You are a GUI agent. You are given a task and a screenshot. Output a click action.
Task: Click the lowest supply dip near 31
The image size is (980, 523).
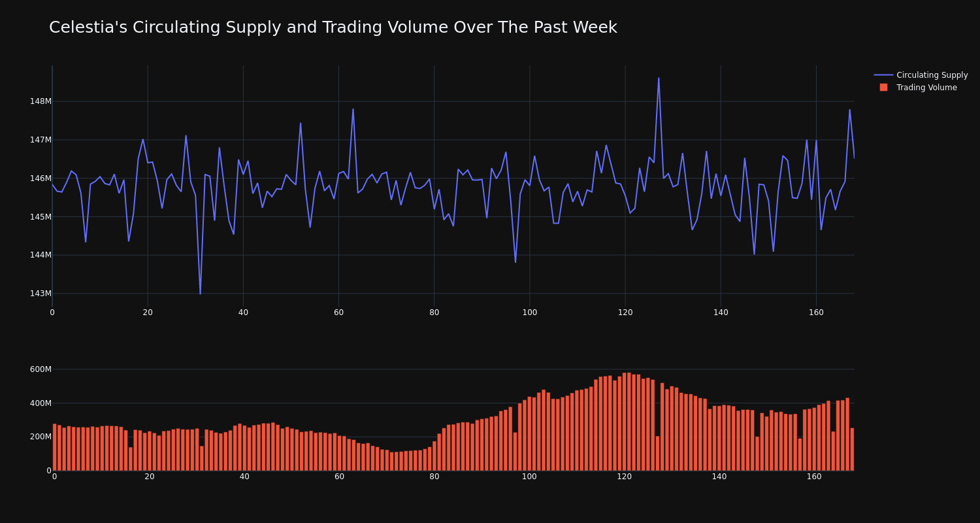click(x=201, y=294)
